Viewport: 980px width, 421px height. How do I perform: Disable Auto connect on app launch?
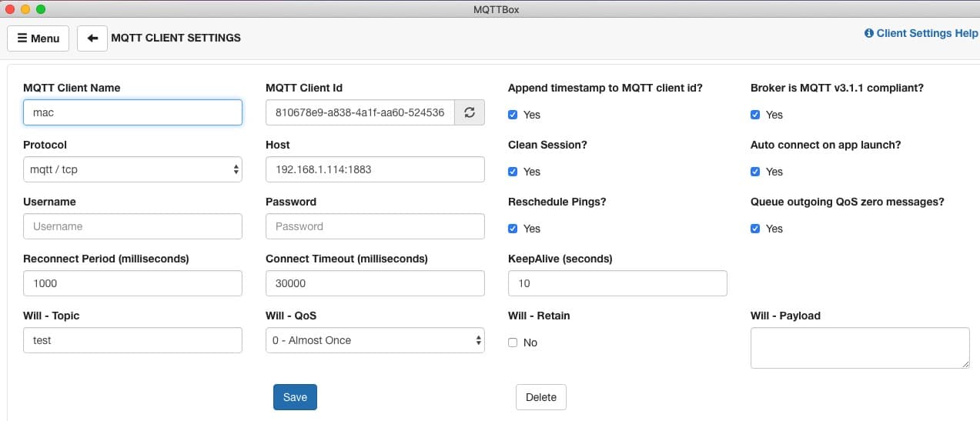pyautogui.click(x=755, y=172)
